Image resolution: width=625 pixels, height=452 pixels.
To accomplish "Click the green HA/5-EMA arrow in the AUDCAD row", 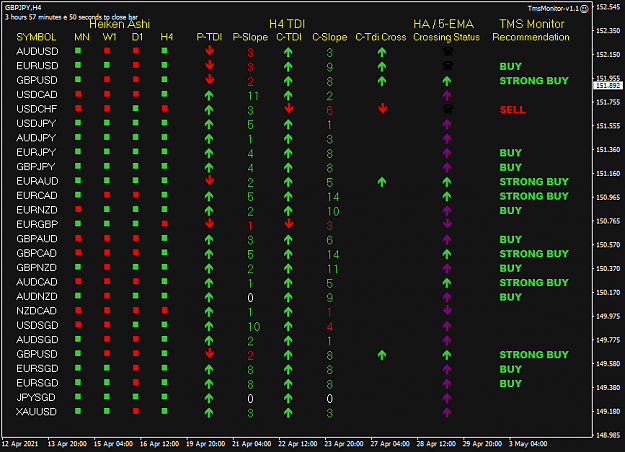I will click(447, 283).
